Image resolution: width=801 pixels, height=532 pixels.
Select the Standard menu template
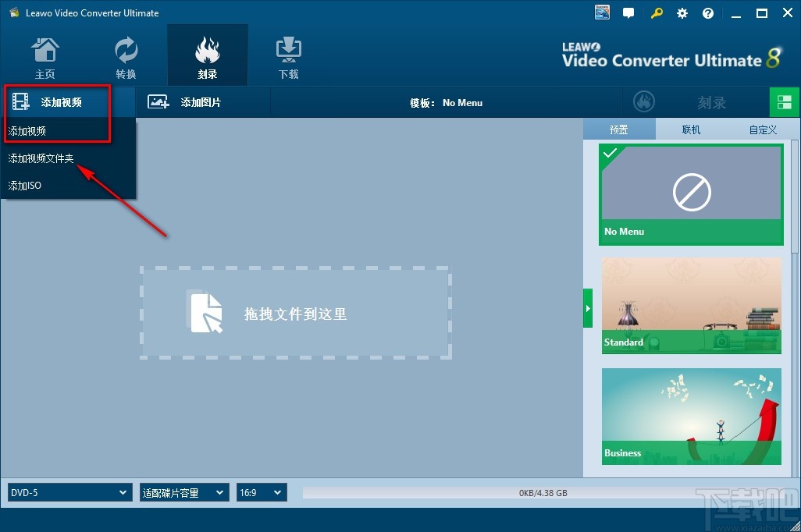pos(691,304)
